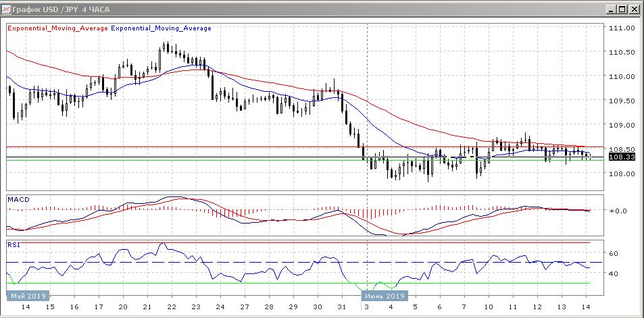Click the red Exponential_Moving_Average legend label
The width and height of the screenshot is (644, 318).
[57, 28]
